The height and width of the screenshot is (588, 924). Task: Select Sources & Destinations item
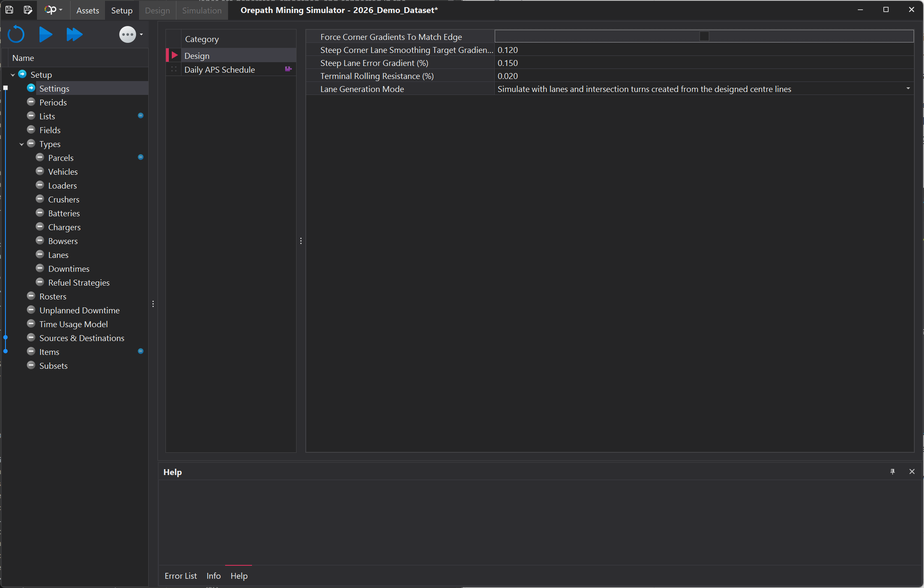click(x=82, y=338)
